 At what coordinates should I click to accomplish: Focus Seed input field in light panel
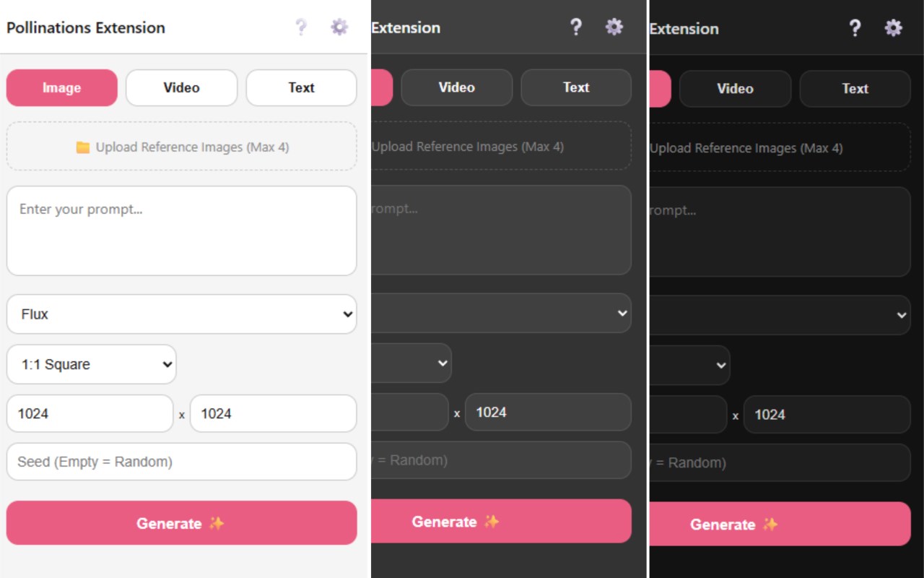[x=181, y=462]
